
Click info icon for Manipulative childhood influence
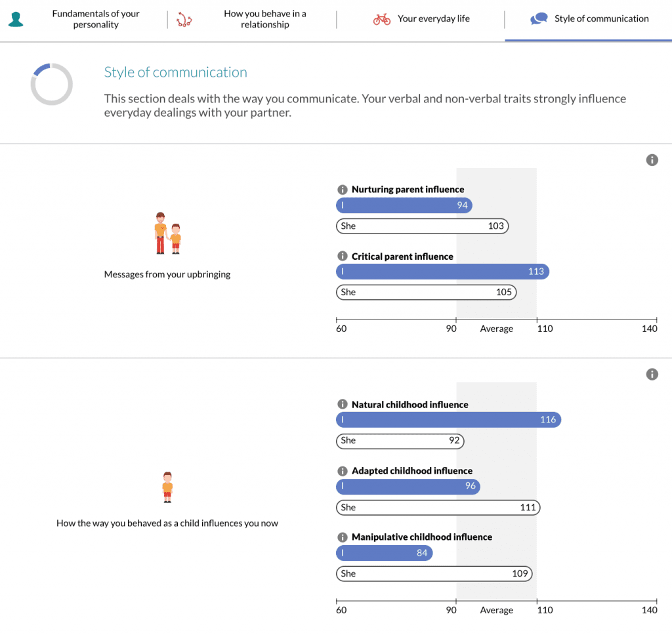(x=342, y=537)
